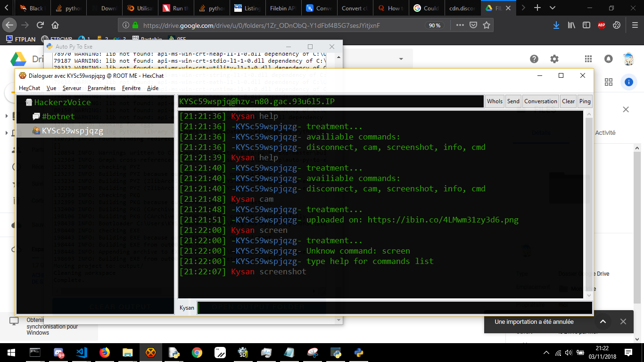Open the Serveur menu
Image resolution: width=644 pixels, height=362 pixels.
click(x=72, y=88)
